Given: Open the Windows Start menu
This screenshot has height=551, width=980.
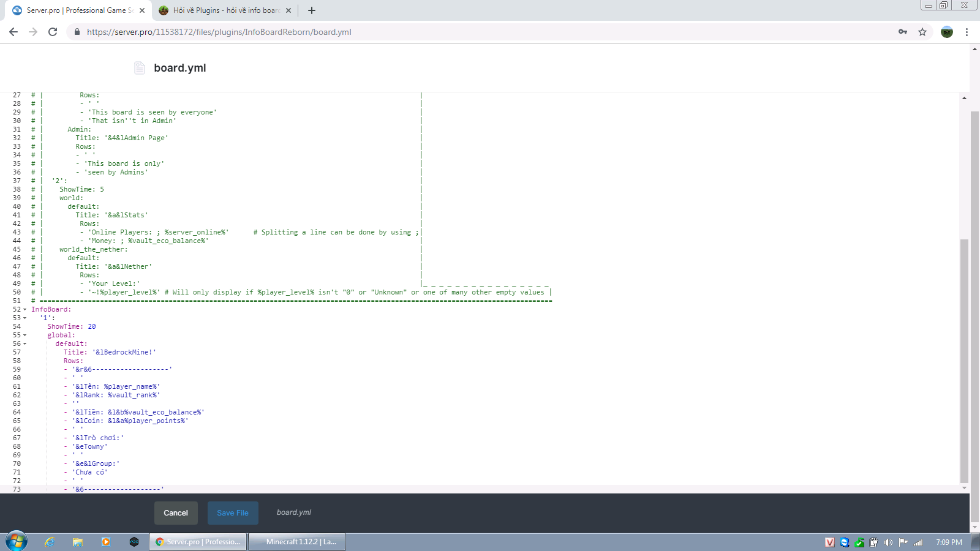Looking at the screenshot, I should (x=17, y=542).
